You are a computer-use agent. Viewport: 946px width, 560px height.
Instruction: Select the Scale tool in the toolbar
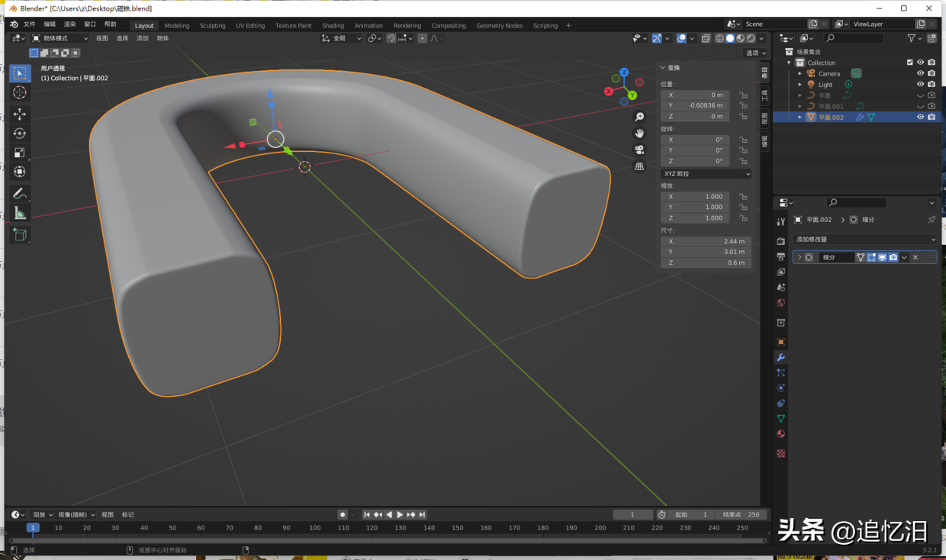pyautogui.click(x=19, y=152)
